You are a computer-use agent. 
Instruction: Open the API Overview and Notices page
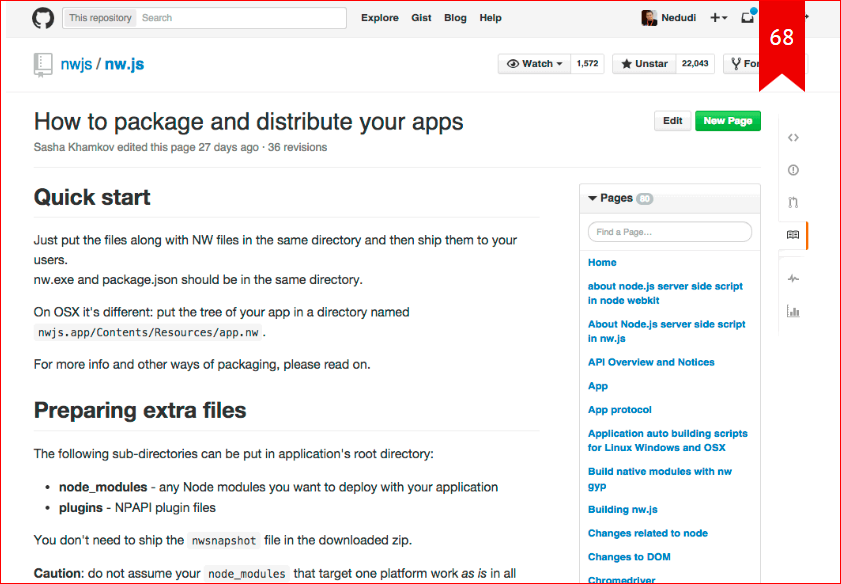(651, 362)
